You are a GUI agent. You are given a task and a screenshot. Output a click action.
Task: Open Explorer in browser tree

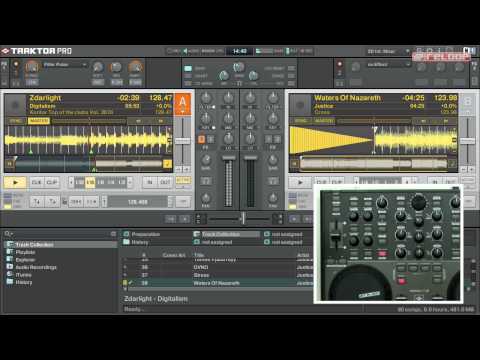(25, 260)
